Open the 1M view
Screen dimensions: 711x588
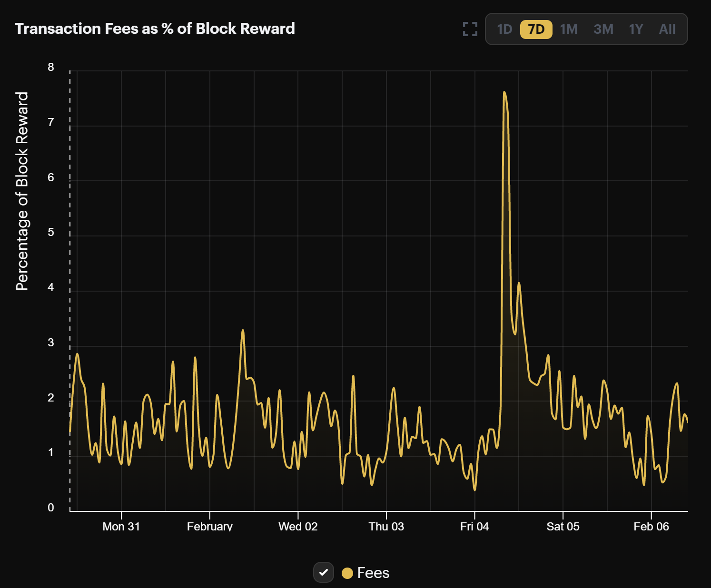pos(569,29)
